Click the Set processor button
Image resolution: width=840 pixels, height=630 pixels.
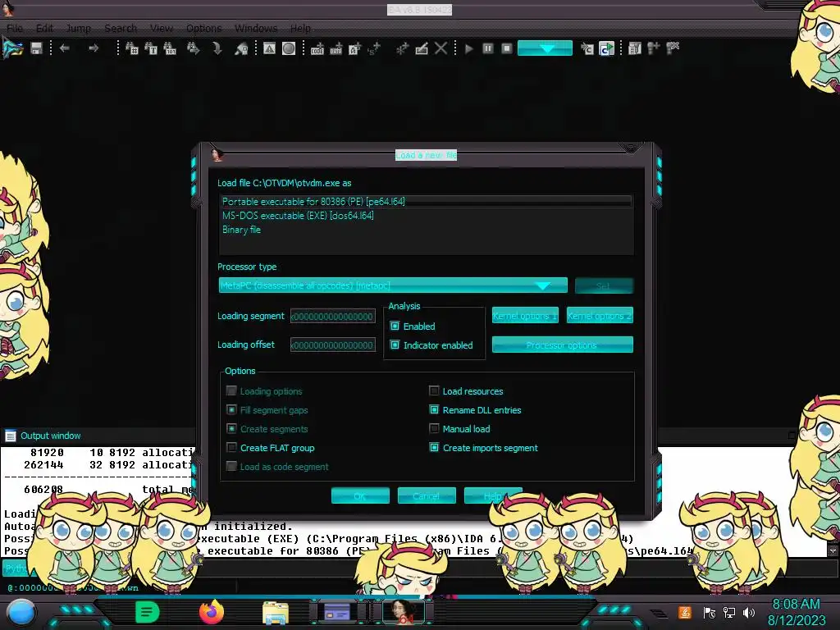[604, 285]
